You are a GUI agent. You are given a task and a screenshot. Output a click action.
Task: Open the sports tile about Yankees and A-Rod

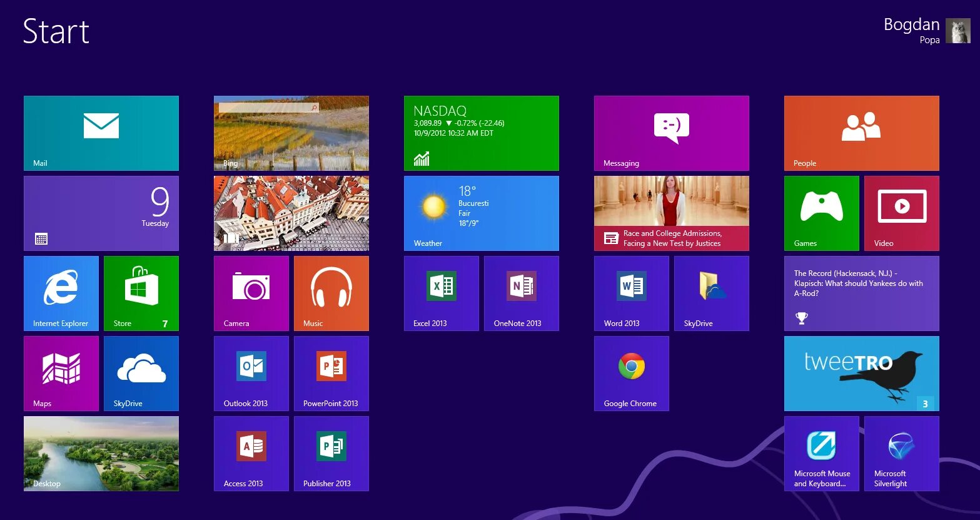(x=862, y=293)
